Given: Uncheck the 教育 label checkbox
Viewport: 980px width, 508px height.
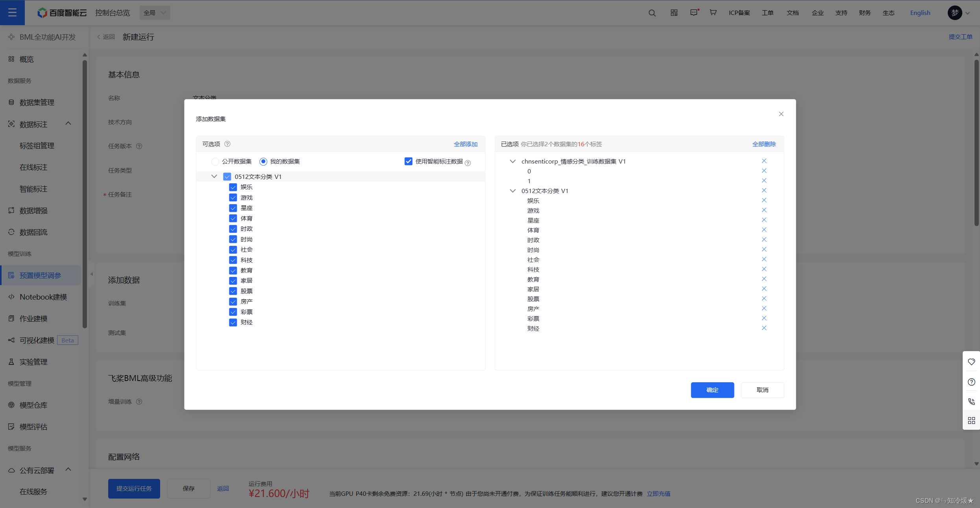Looking at the screenshot, I should (233, 271).
